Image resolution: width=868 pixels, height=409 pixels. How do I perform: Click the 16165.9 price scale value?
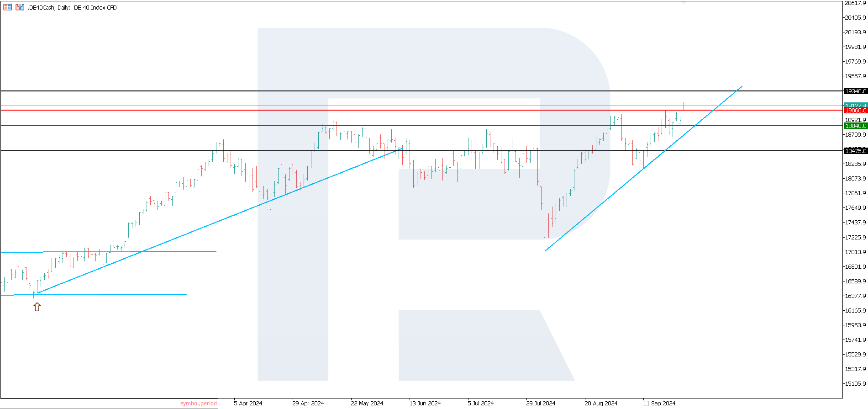[855, 311]
